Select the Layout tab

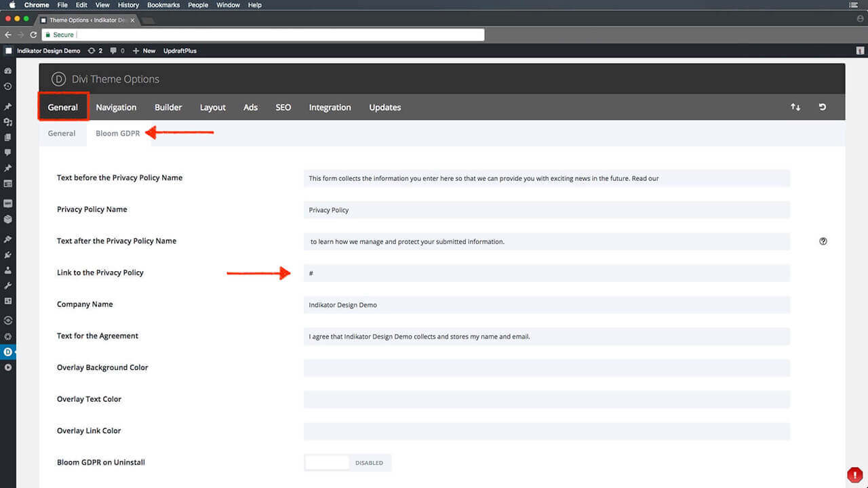[x=213, y=107]
